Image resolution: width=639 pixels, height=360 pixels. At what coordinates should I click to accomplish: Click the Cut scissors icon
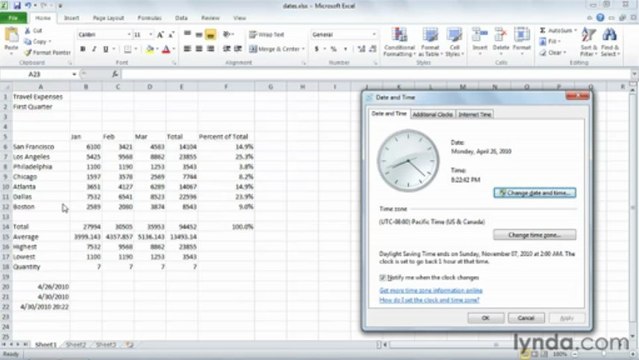tap(28, 31)
